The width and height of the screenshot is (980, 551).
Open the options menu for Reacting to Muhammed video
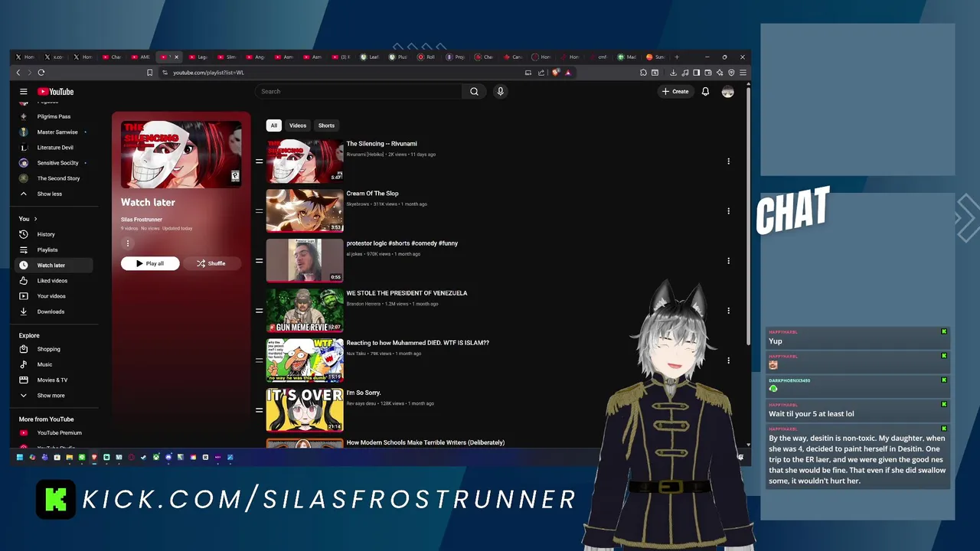point(728,360)
